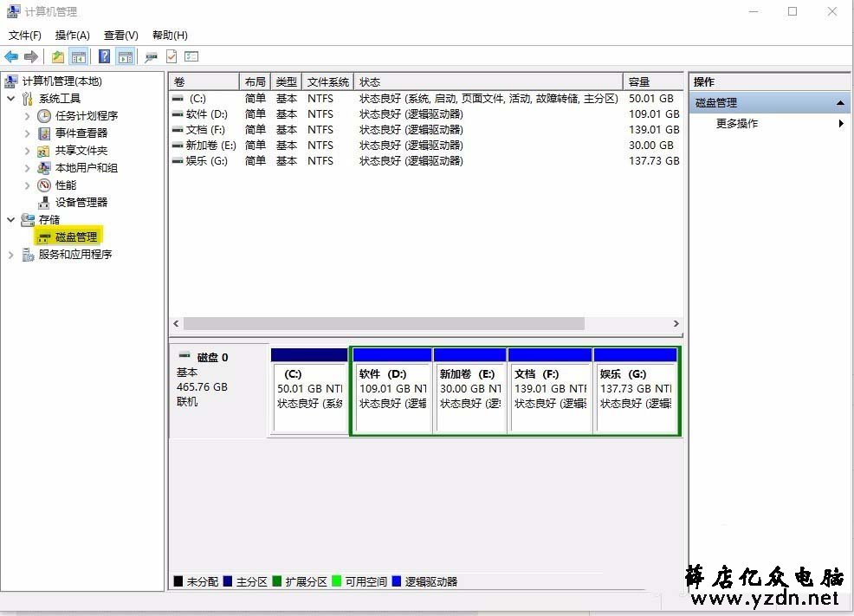The image size is (854, 616).
Task: Open the 操作(A) menu
Action: pyautogui.click(x=73, y=36)
